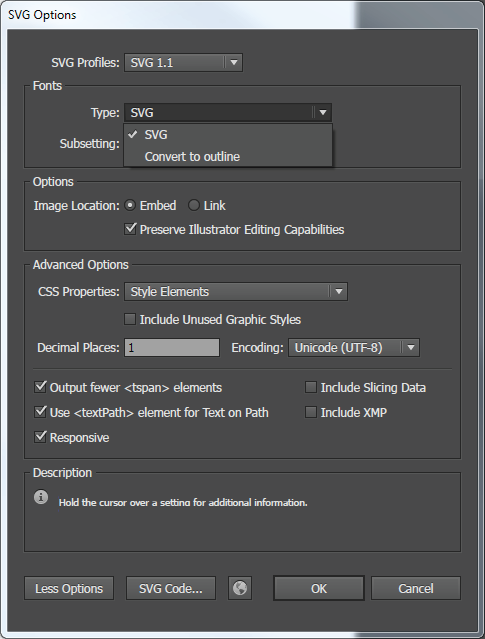
Task: Enable Include Unused Graphic Styles
Action: 130,319
